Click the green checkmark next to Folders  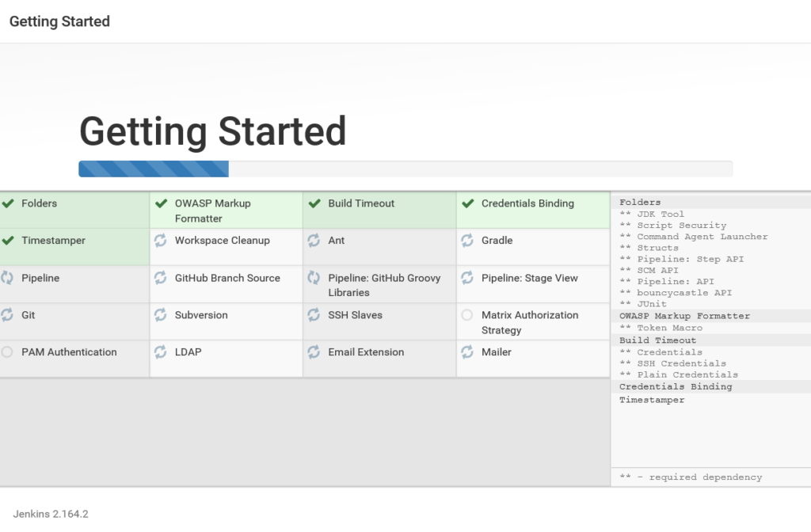pyautogui.click(x=8, y=203)
